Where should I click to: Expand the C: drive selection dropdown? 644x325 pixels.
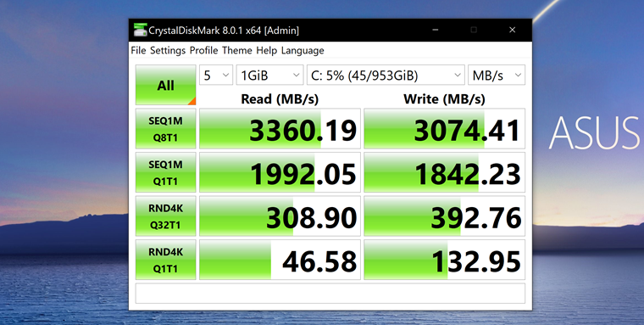tap(386, 76)
